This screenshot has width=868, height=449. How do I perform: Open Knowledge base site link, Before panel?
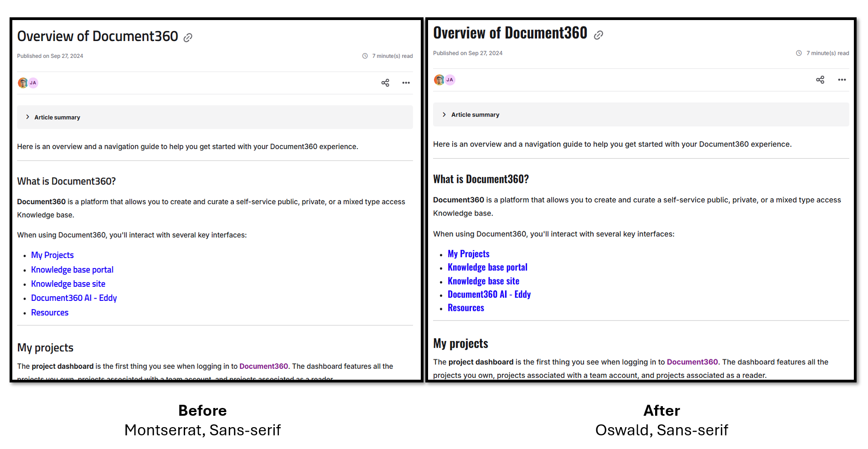click(x=68, y=284)
